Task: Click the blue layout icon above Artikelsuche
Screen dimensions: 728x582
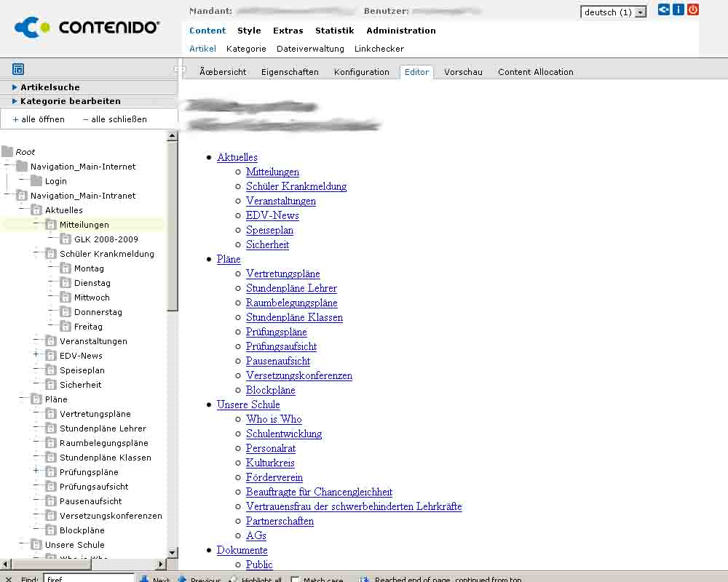Action: coord(18,69)
